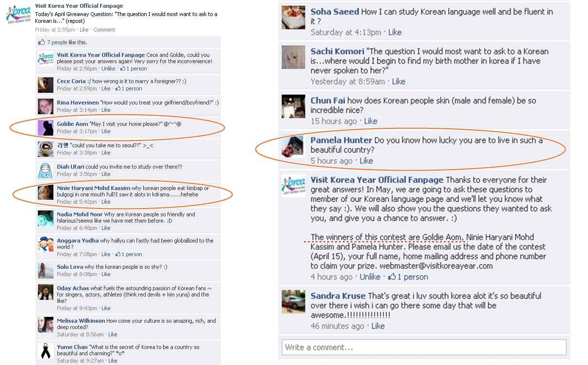588x365 pixels.
Task: Like Pamela Hunter's comment
Action: pyautogui.click(x=366, y=161)
